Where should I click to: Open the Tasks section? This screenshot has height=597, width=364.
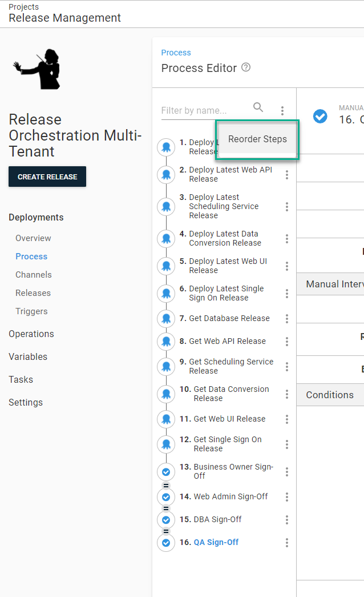pos(21,379)
